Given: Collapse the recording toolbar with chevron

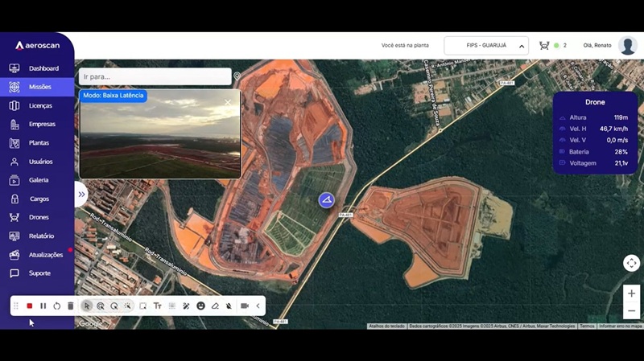Looking at the screenshot, I should (x=258, y=306).
